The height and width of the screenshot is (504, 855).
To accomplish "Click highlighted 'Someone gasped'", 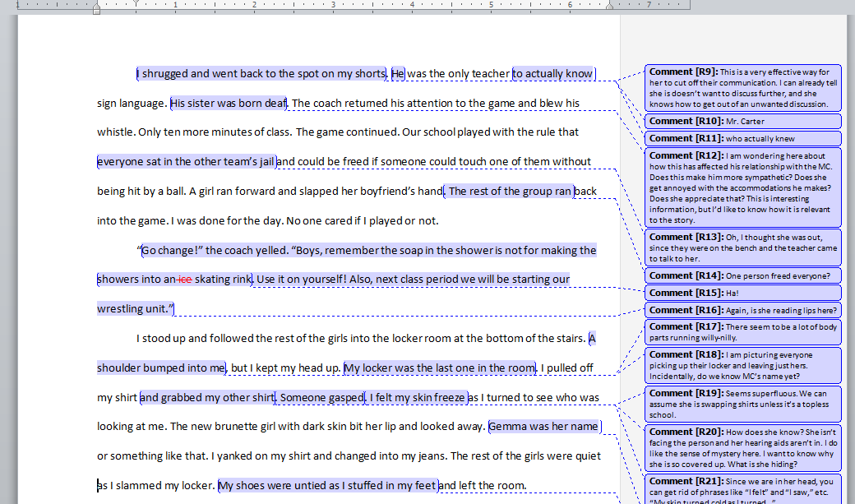I will tap(321, 398).
